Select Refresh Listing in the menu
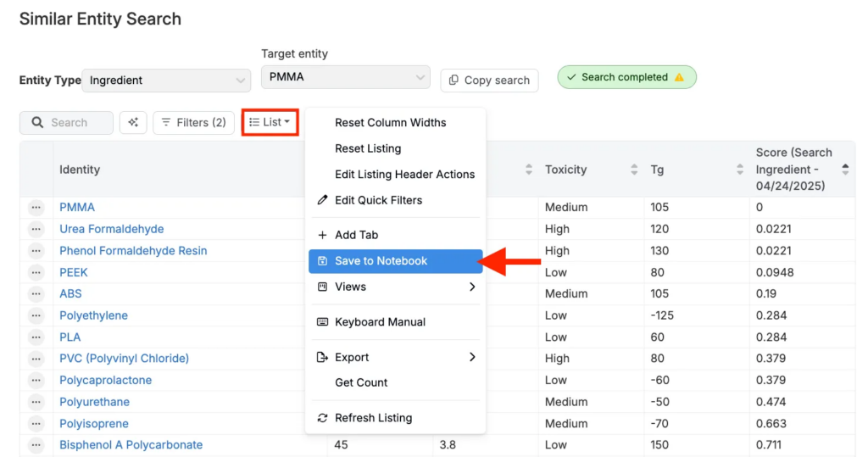Screen dimensions: 868x457 coord(373,418)
